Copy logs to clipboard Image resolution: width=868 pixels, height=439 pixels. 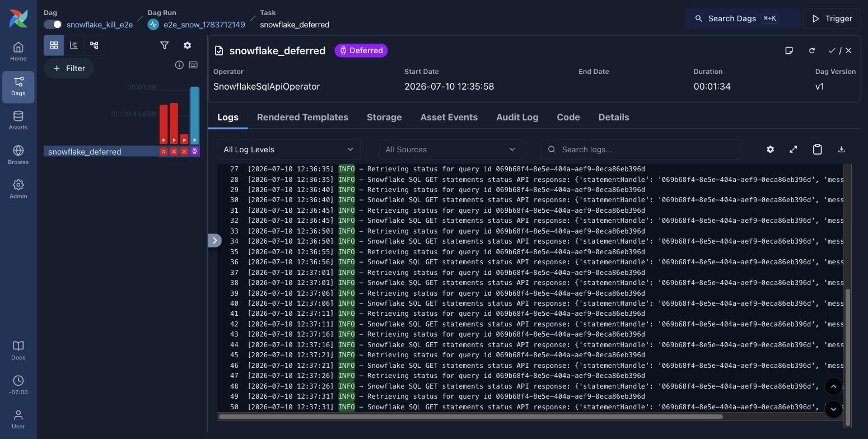click(818, 150)
